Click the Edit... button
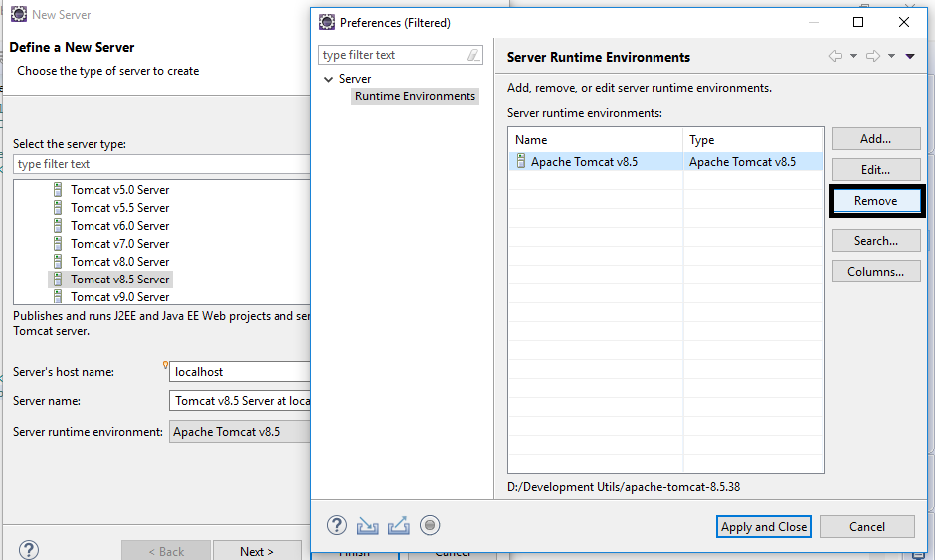Screen dimensions: 935x560 coord(875,170)
